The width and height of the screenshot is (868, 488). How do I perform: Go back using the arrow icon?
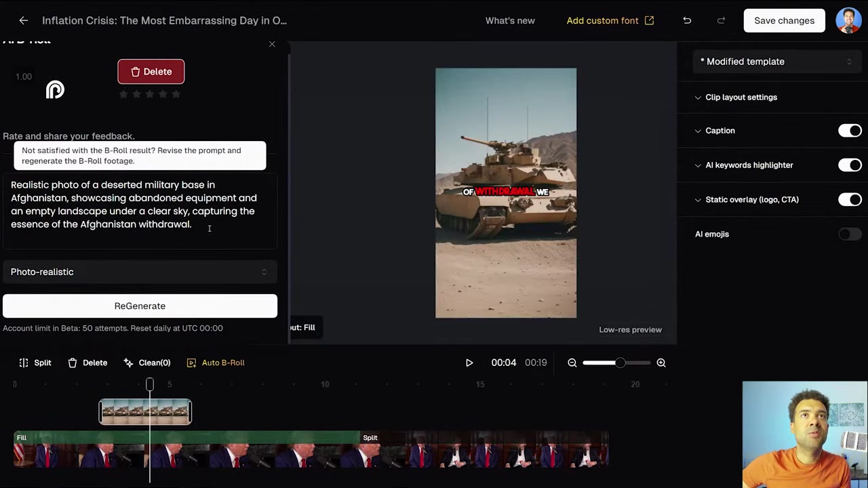click(24, 20)
